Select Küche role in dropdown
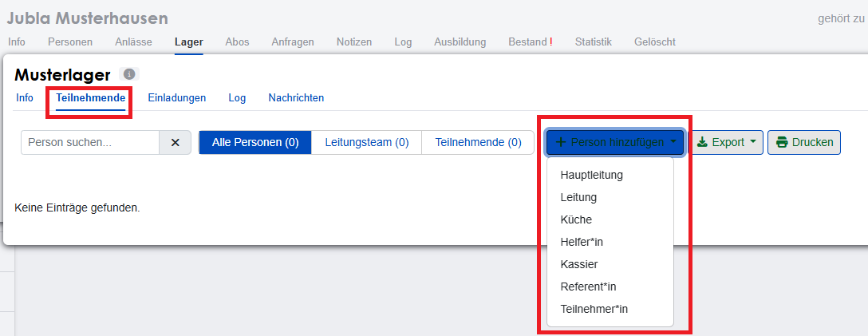 (x=576, y=219)
